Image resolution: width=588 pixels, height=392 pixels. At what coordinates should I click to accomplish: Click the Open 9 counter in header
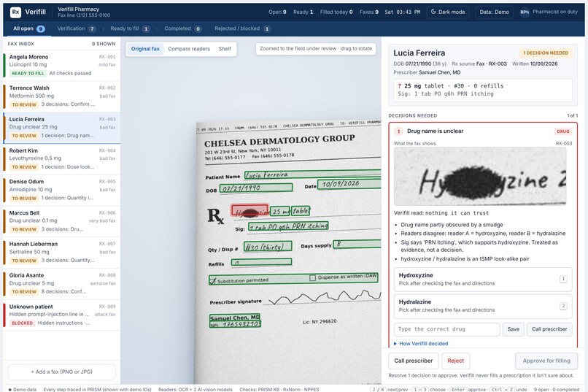point(277,12)
